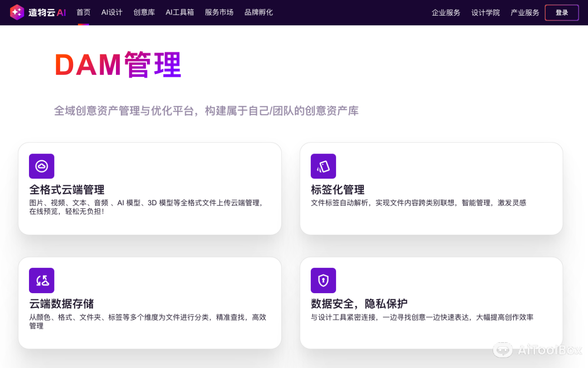Click the 登录 button

pos(562,13)
